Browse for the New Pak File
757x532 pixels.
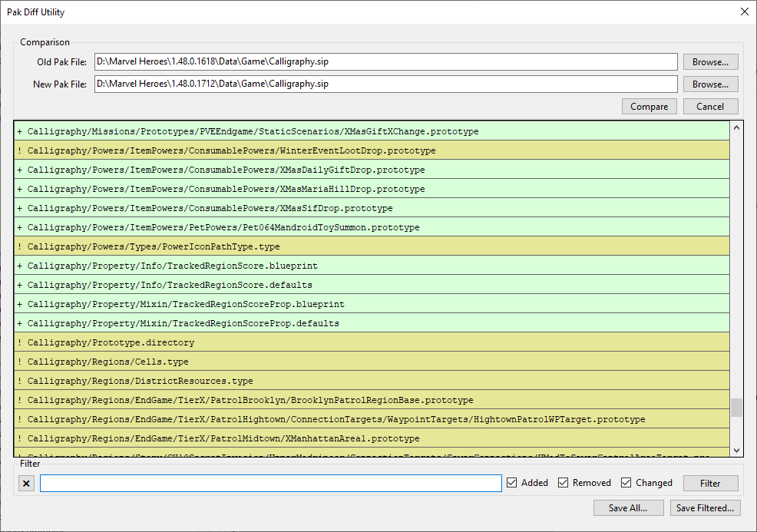tap(711, 84)
